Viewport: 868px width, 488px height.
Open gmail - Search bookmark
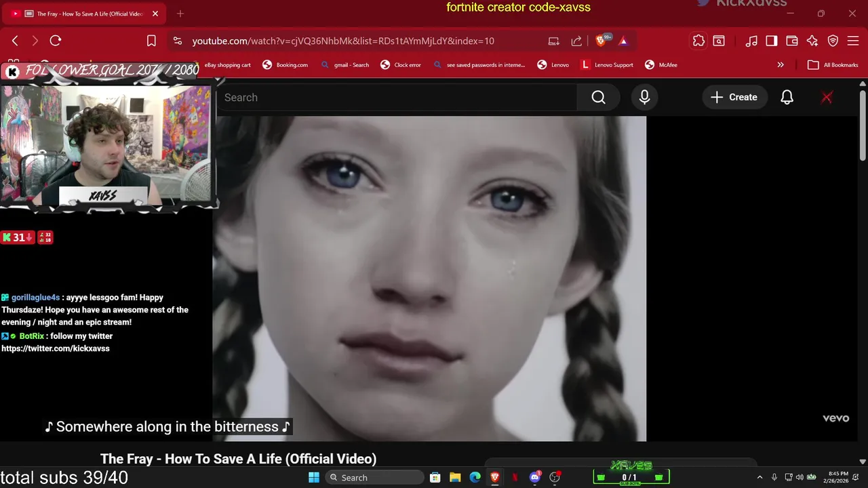(344, 65)
